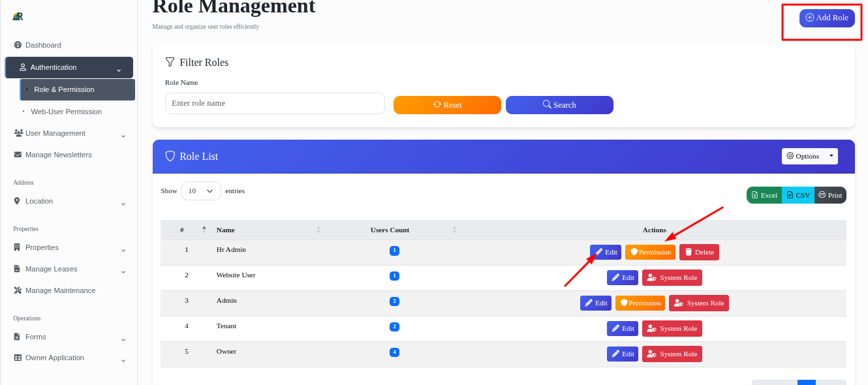
Task: Open print view via the Print icon
Action: coord(830,194)
